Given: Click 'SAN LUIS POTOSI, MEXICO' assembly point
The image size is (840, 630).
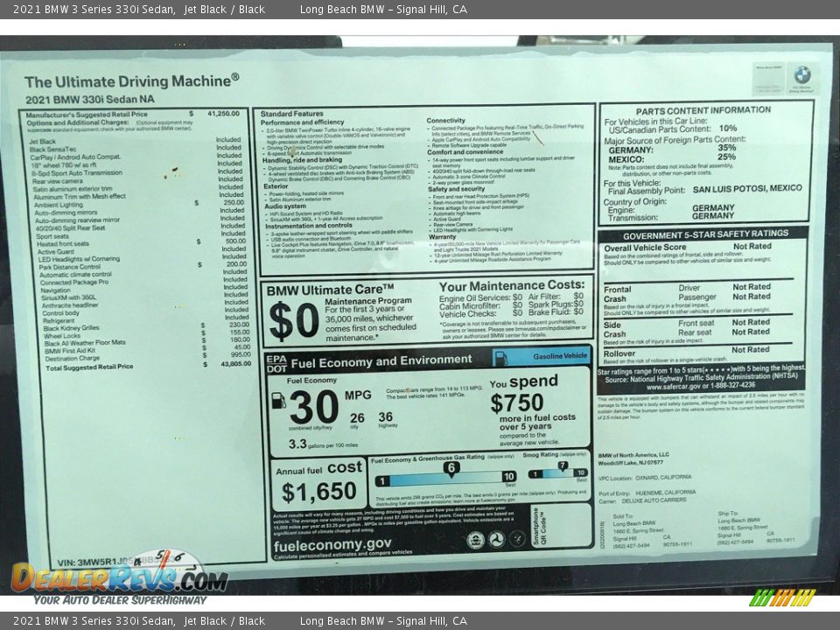Looking at the screenshot, I should pos(747,189).
